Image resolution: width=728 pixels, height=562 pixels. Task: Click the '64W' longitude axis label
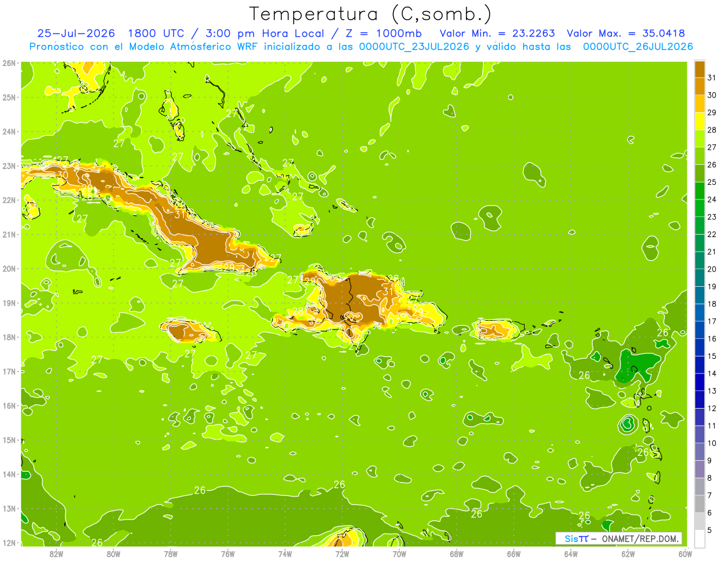(x=570, y=554)
